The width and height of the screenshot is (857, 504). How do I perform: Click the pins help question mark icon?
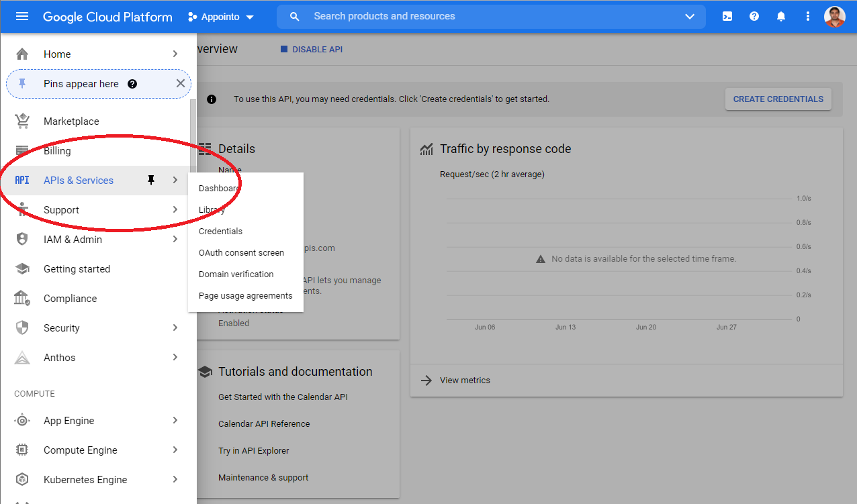click(132, 84)
